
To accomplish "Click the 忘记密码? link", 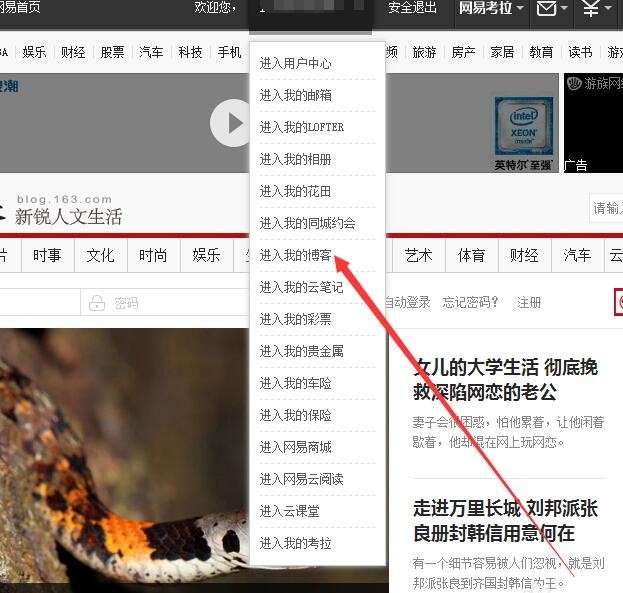I will 470,302.
